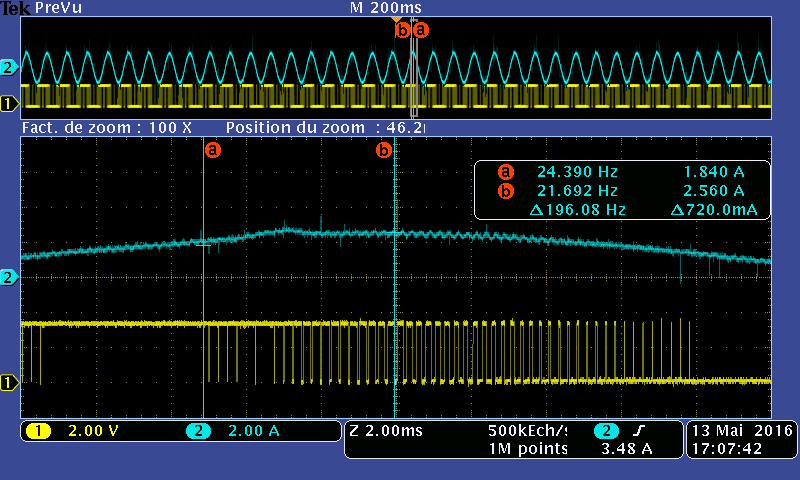The width and height of the screenshot is (800, 480).
Task: Click channel 2 ground marker in overview
Action: [9, 67]
